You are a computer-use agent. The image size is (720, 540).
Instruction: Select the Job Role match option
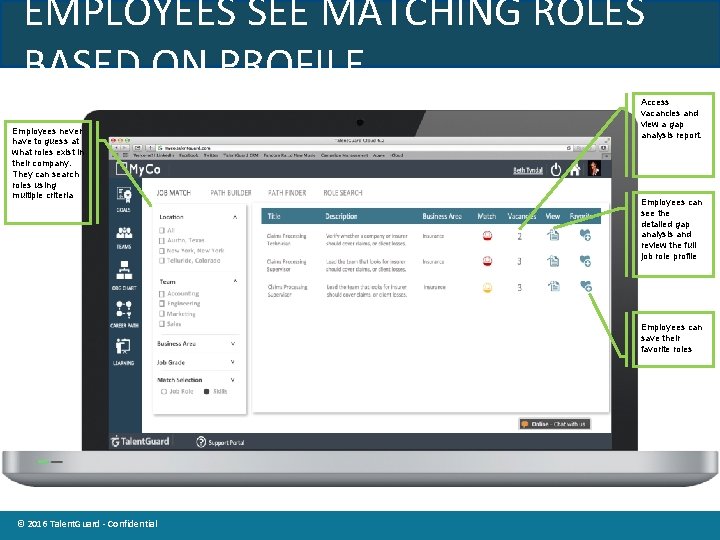[164, 392]
